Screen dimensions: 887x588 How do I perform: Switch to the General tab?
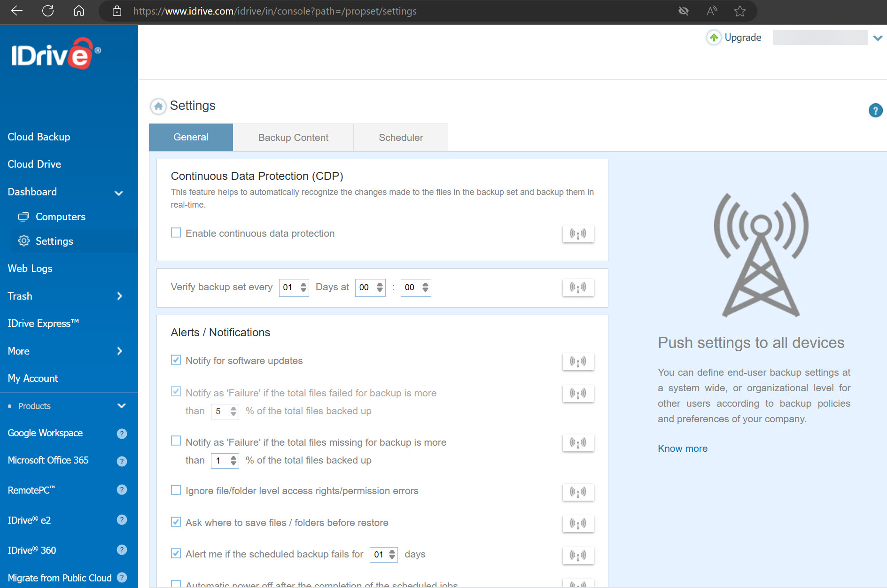click(x=191, y=137)
